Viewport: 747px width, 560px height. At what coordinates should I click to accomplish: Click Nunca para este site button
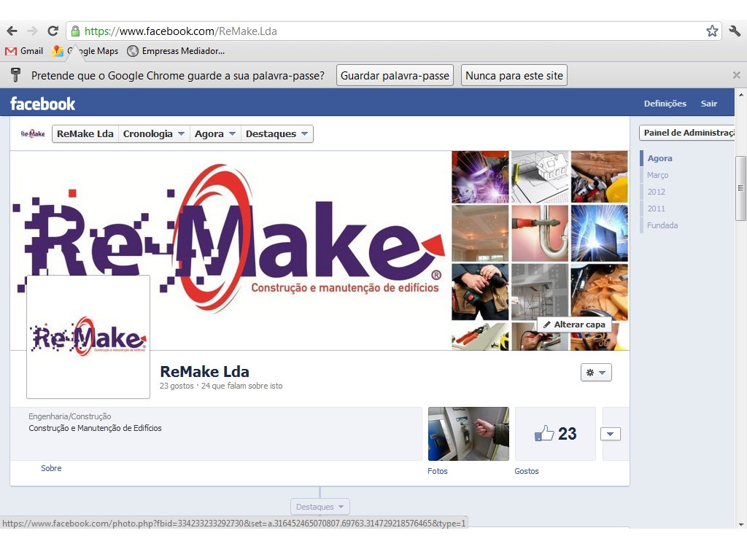point(514,75)
